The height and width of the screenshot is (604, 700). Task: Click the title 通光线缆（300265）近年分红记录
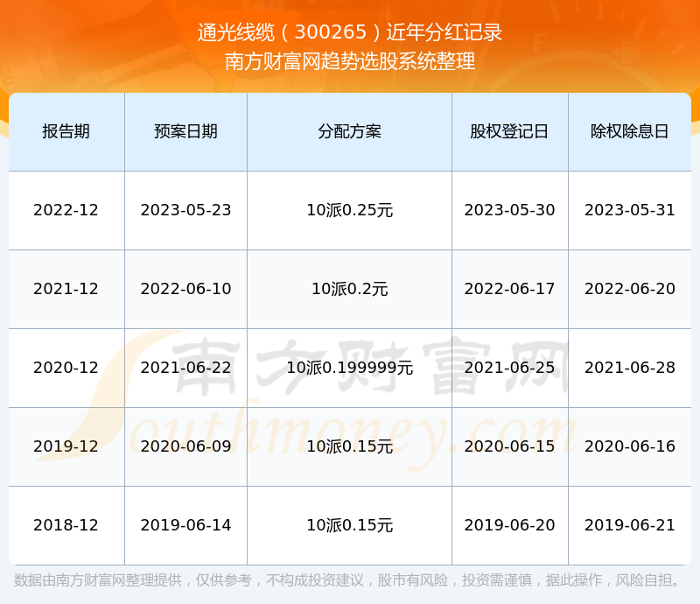click(x=350, y=32)
